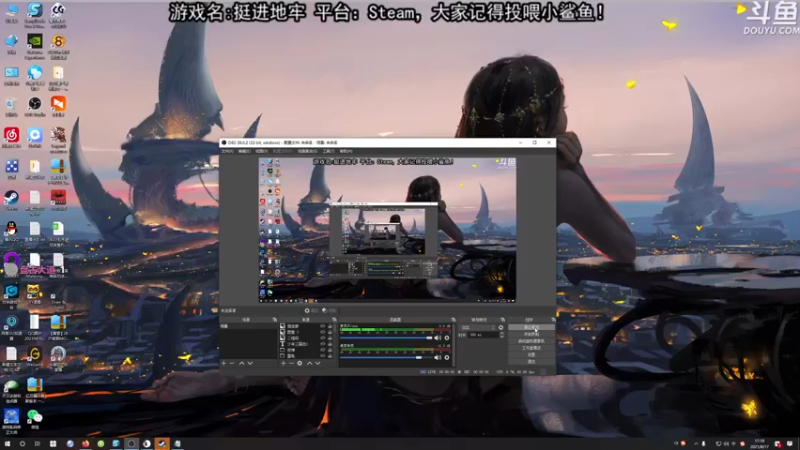The height and width of the screenshot is (450, 800).
Task: Select NVIDIA GeForce Experience desktop icon
Action: pyautogui.click(x=35, y=45)
